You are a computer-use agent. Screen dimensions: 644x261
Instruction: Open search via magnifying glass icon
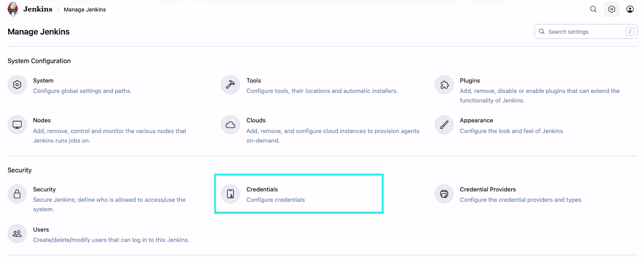(x=593, y=9)
